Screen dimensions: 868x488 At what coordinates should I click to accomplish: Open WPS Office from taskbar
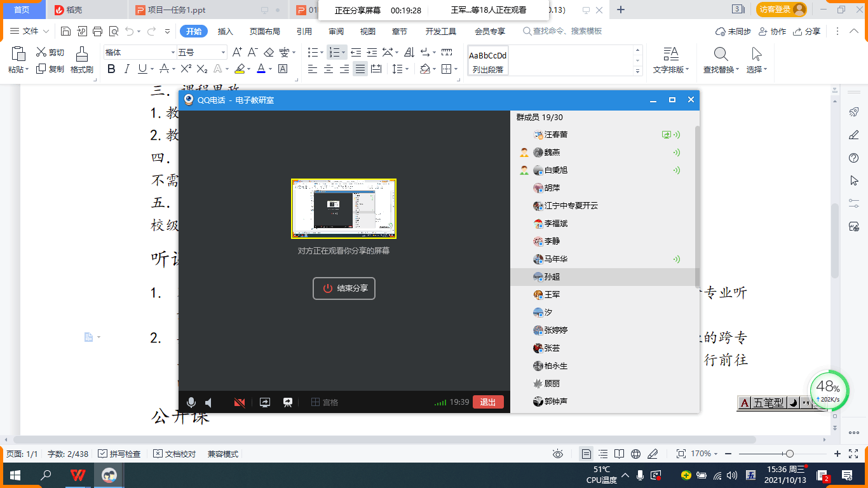coord(78,475)
